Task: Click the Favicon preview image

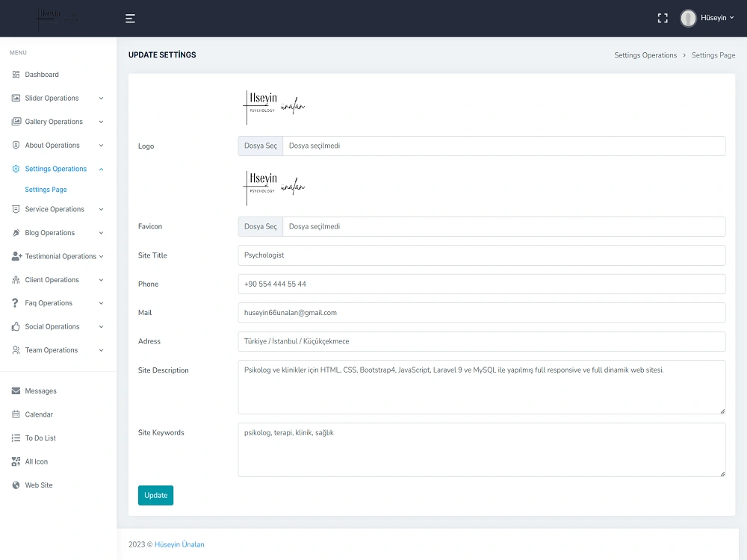Action: coord(274,188)
